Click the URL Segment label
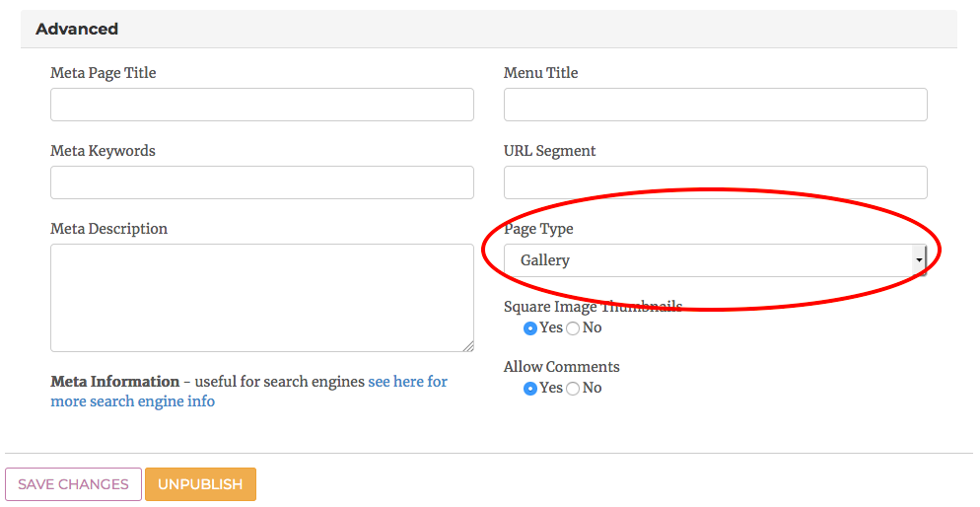 549,151
